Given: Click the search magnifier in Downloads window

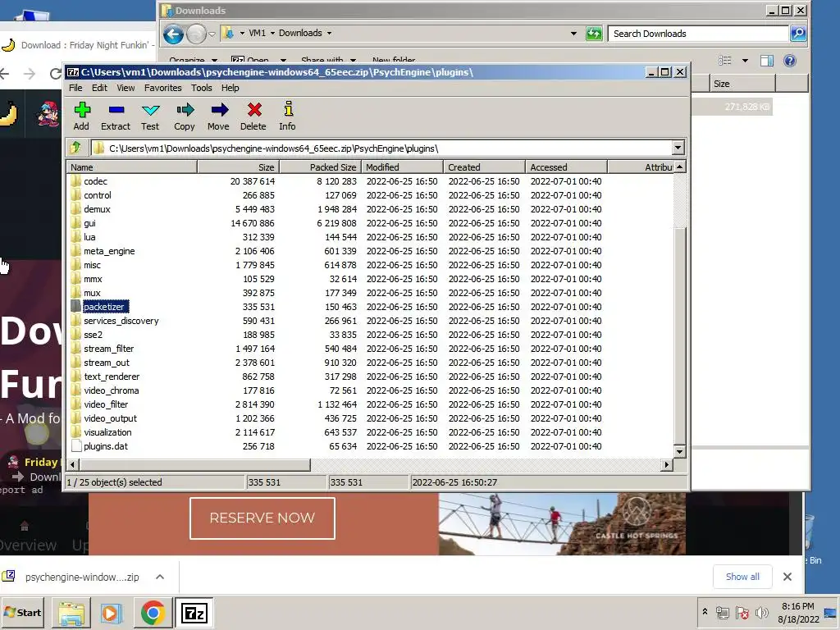Looking at the screenshot, I should click(x=798, y=33).
